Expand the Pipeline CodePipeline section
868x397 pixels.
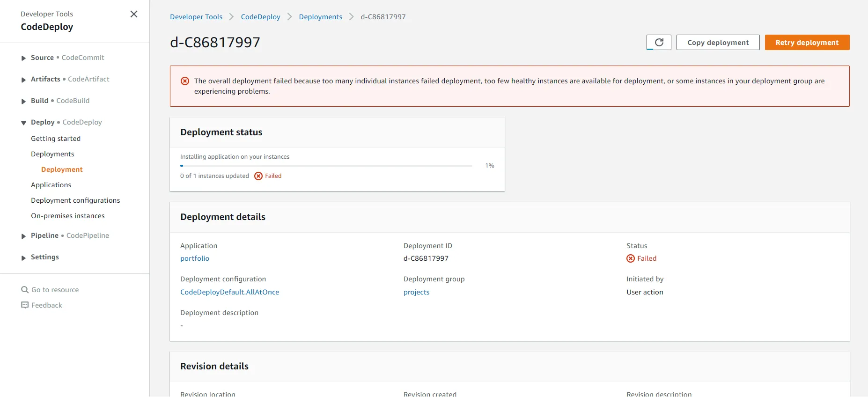[23, 236]
